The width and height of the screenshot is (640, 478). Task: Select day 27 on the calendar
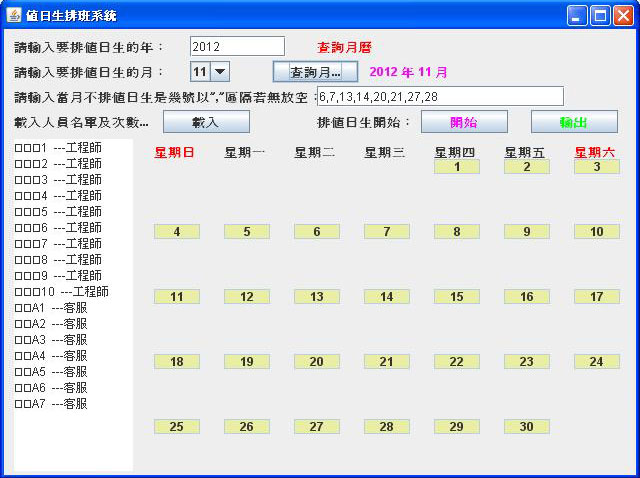(317, 427)
